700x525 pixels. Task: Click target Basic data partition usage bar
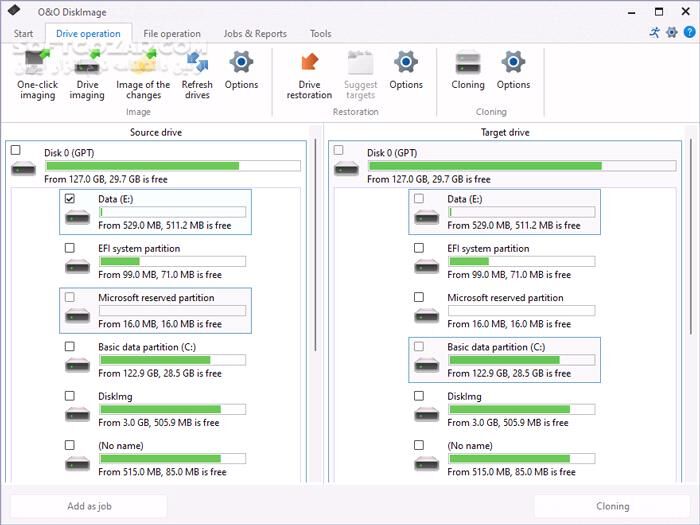pyautogui.click(x=521, y=360)
